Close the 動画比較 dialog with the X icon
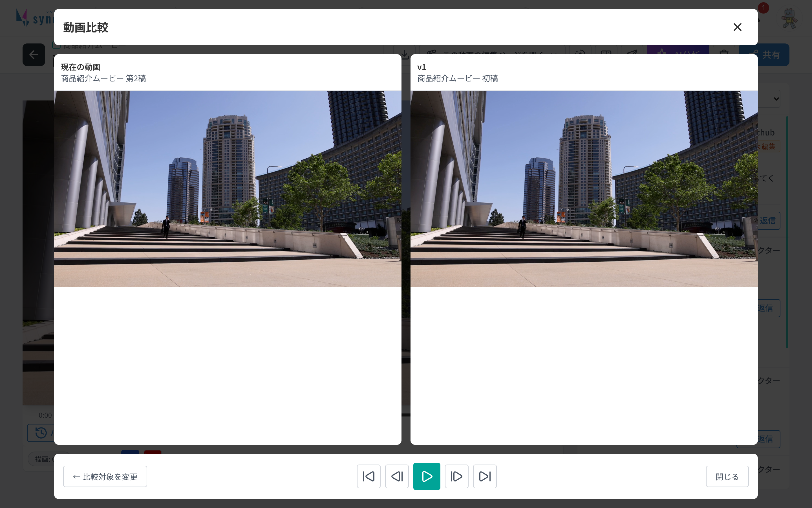The width and height of the screenshot is (812, 508). (x=737, y=27)
